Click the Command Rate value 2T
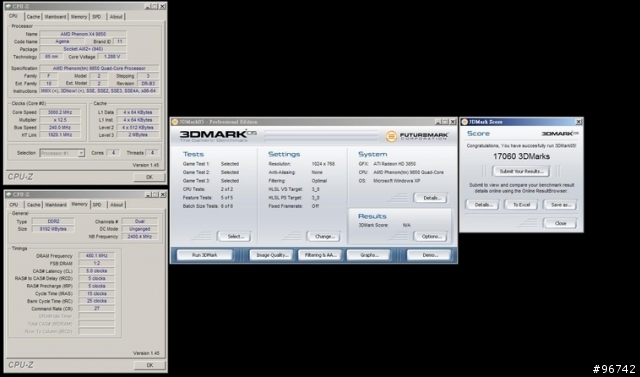The width and height of the screenshot is (640, 377). pyautogui.click(x=96, y=308)
